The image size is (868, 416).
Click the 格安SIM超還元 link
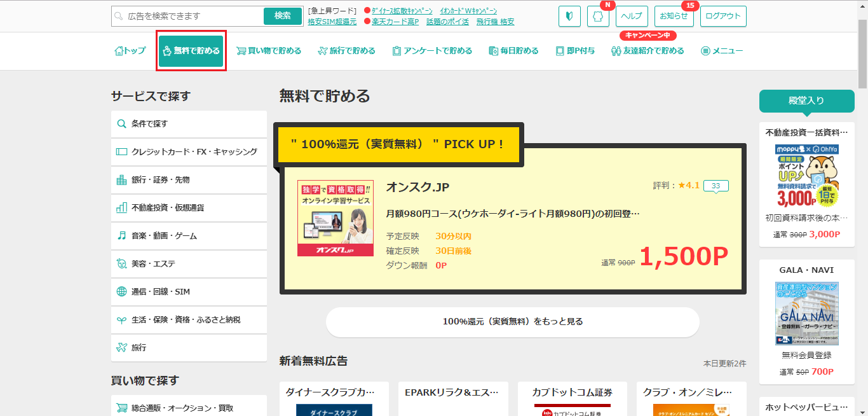332,22
